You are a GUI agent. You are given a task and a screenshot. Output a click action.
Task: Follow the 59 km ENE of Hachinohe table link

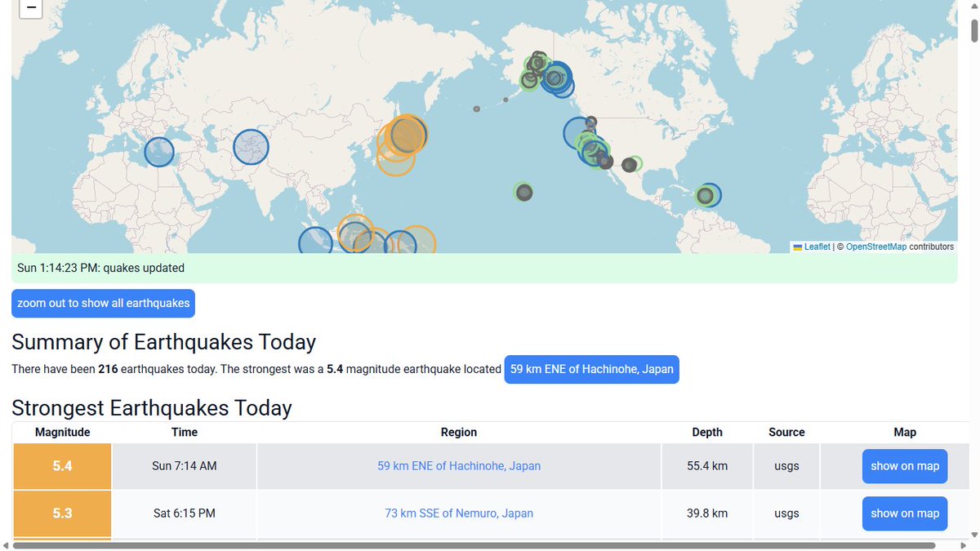coord(457,465)
